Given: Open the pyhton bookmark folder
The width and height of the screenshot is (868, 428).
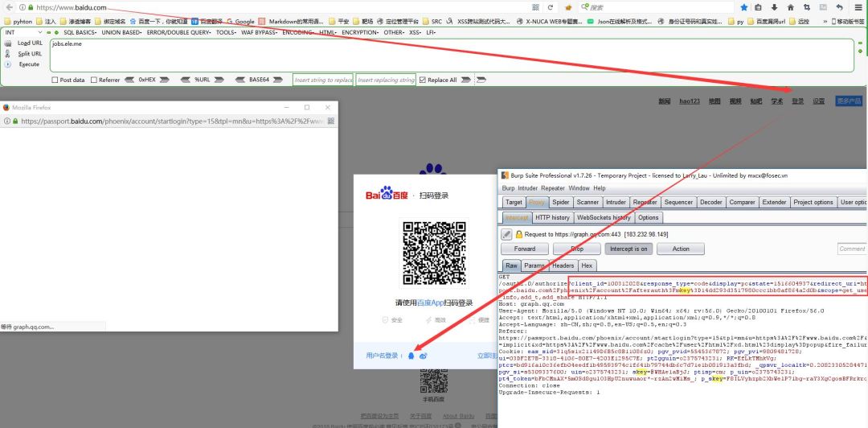Looking at the screenshot, I should [18, 22].
